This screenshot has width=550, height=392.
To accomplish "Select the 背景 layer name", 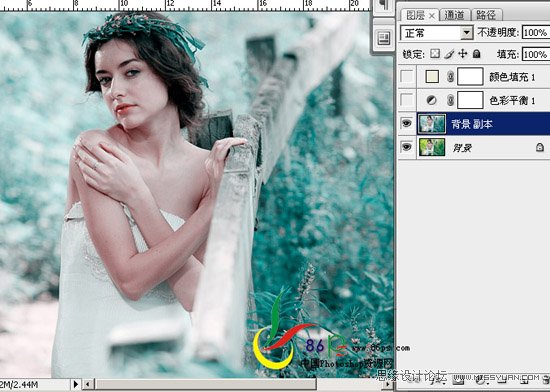I will 462,148.
